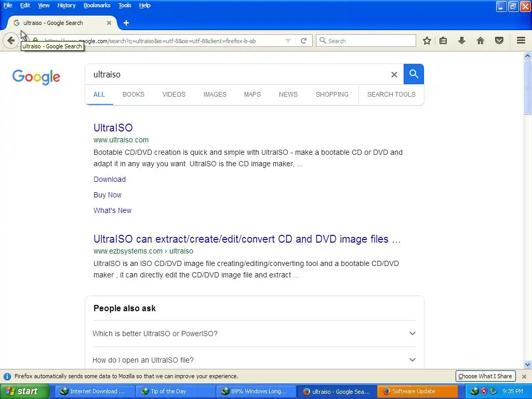Follow the What's New sitelink
This screenshot has width=532, height=399.
(112, 210)
